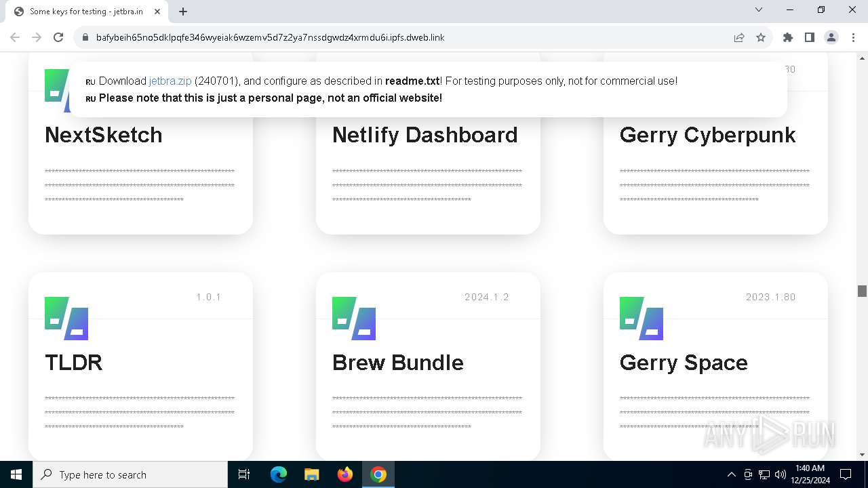Click the Brew Bundle plugin logo icon
The height and width of the screenshot is (488, 868).
(x=354, y=319)
